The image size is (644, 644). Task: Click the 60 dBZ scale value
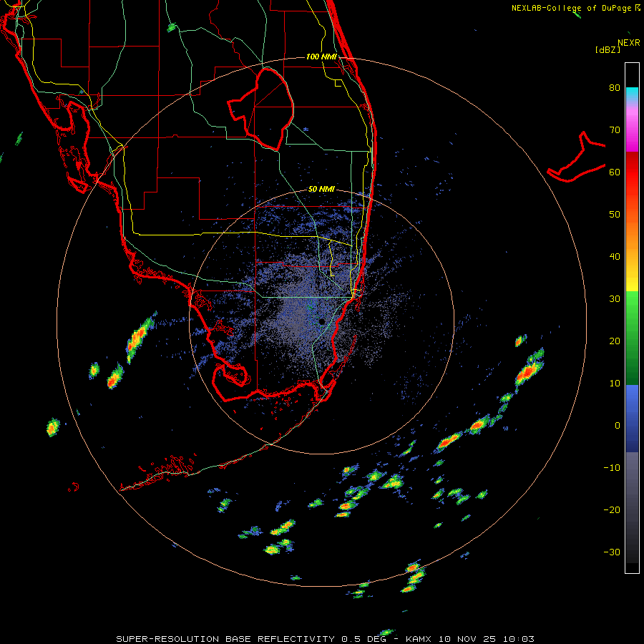(x=615, y=172)
